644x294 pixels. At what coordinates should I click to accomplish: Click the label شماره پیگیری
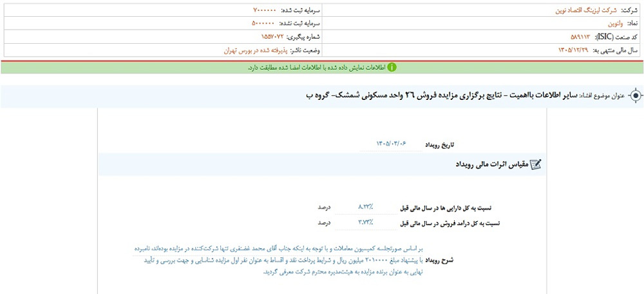click(304, 37)
